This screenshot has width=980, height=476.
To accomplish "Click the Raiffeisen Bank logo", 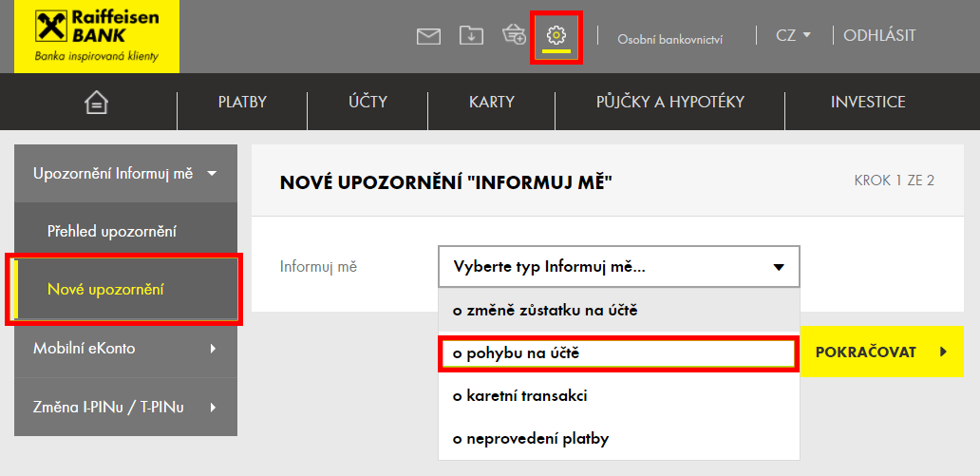I will [96, 37].
